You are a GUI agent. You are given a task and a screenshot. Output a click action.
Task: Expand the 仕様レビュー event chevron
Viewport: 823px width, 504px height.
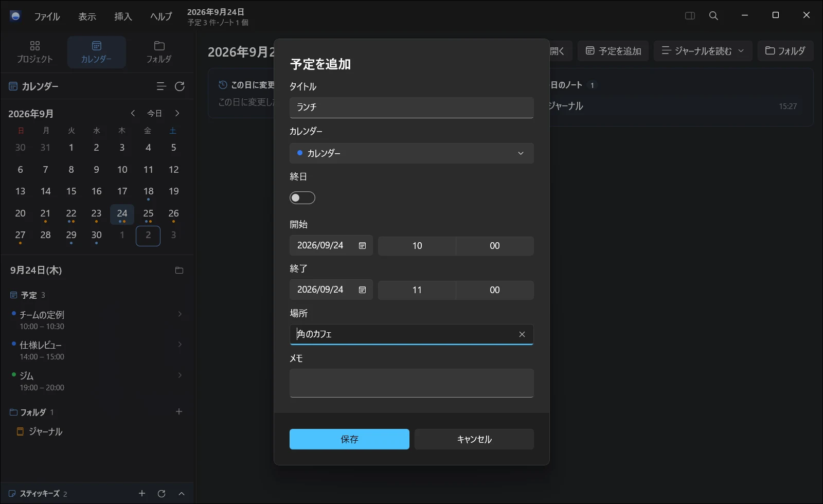point(180,345)
